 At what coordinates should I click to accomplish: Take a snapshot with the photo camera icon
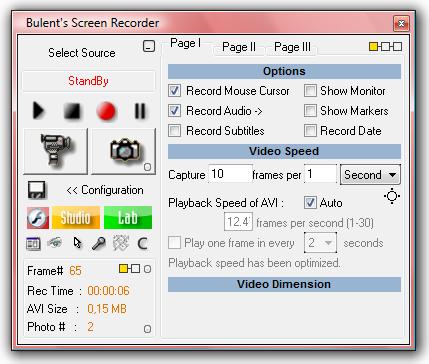click(124, 151)
